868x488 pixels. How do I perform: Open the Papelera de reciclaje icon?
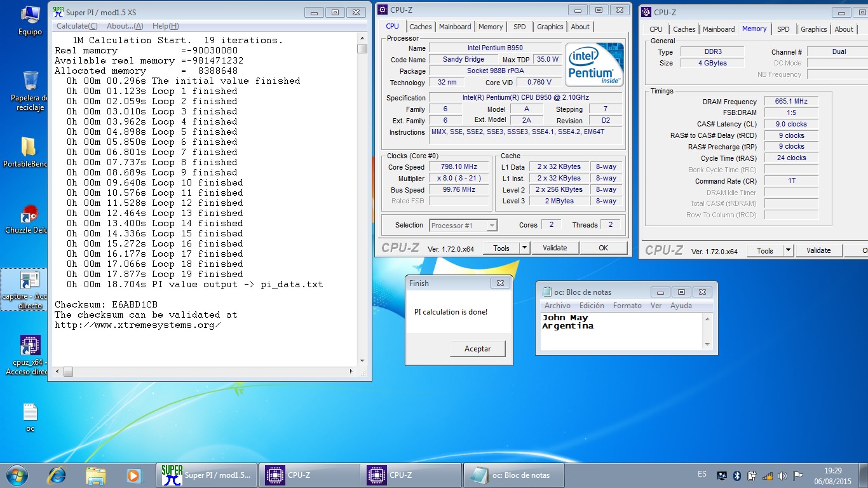[x=29, y=90]
